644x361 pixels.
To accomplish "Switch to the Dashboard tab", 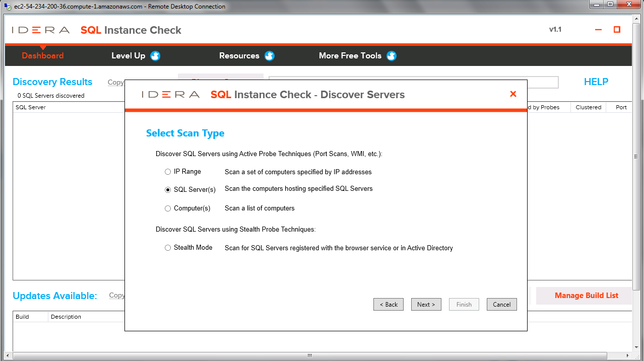I will pos(42,56).
